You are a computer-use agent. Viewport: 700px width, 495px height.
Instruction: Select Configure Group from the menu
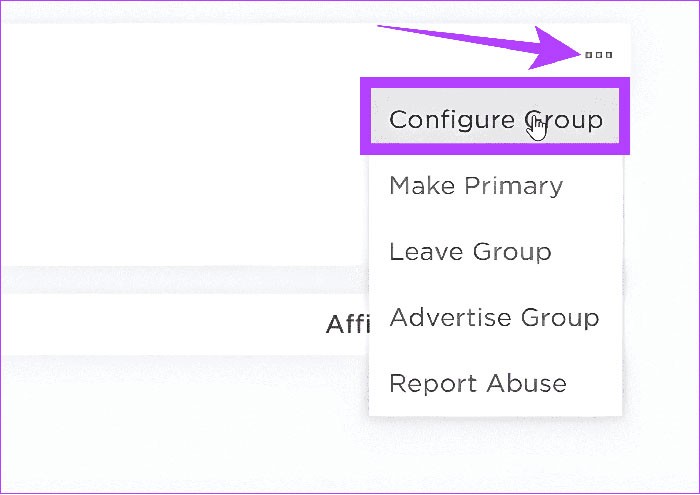point(495,120)
